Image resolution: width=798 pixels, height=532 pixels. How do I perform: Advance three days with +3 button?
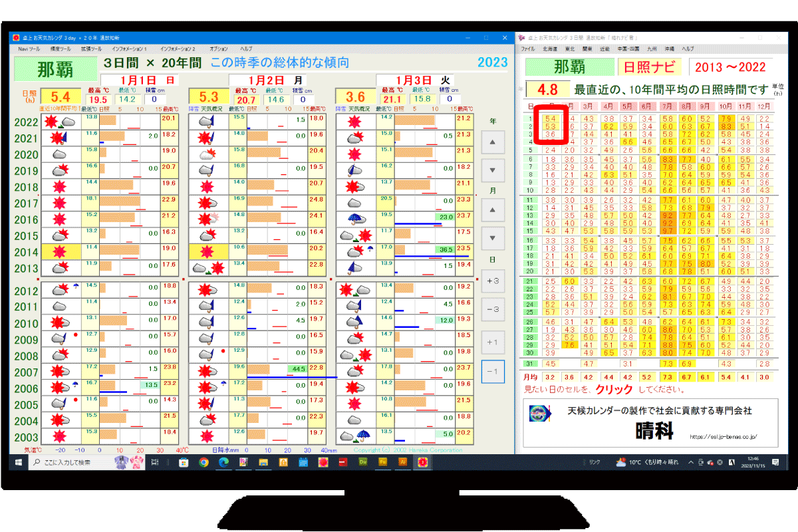click(x=492, y=280)
